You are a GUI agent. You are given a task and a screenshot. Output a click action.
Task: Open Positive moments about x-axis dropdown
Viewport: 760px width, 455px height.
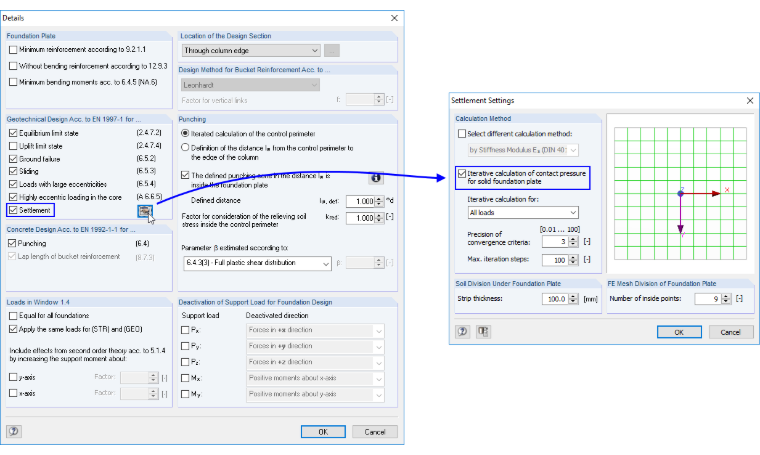315,378
